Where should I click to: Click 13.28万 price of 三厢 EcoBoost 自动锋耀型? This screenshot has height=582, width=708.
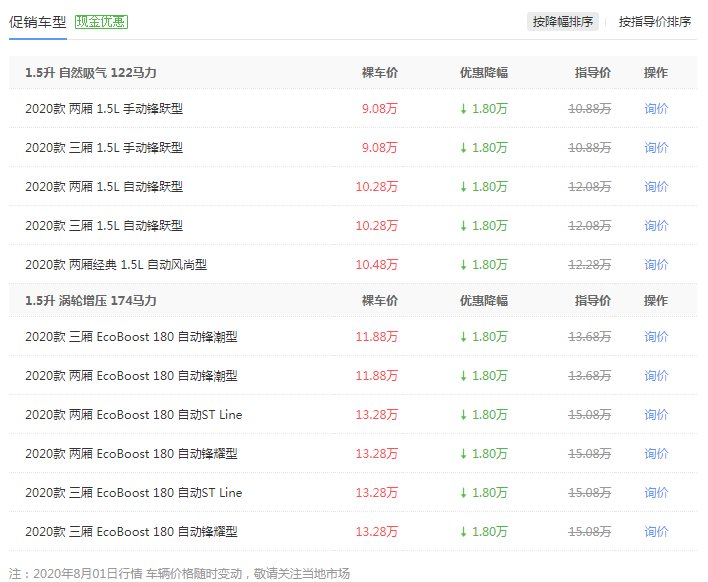coord(377,531)
